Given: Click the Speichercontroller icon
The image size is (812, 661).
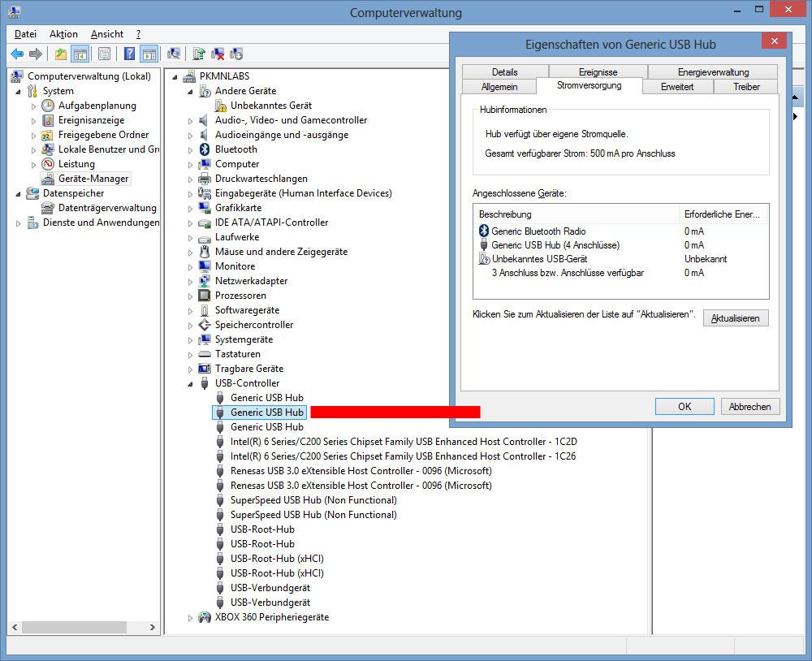Looking at the screenshot, I should [x=205, y=325].
